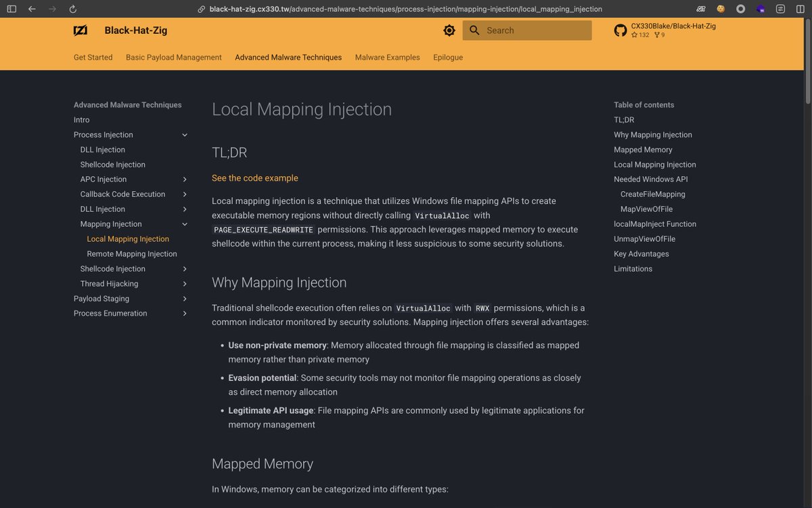The height and width of the screenshot is (508, 812).
Task: Click the Table of contents heading
Action: [x=644, y=105]
